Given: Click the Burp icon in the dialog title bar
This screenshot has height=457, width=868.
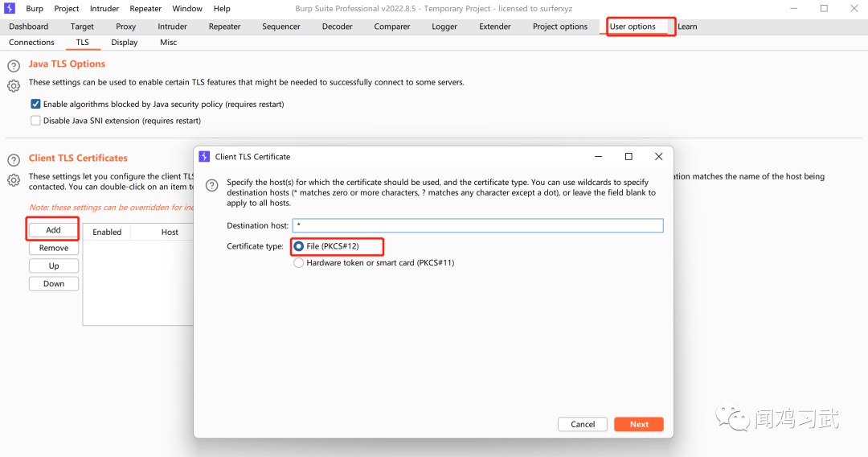Looking at the screenshot, I should [x=204, y=157].
